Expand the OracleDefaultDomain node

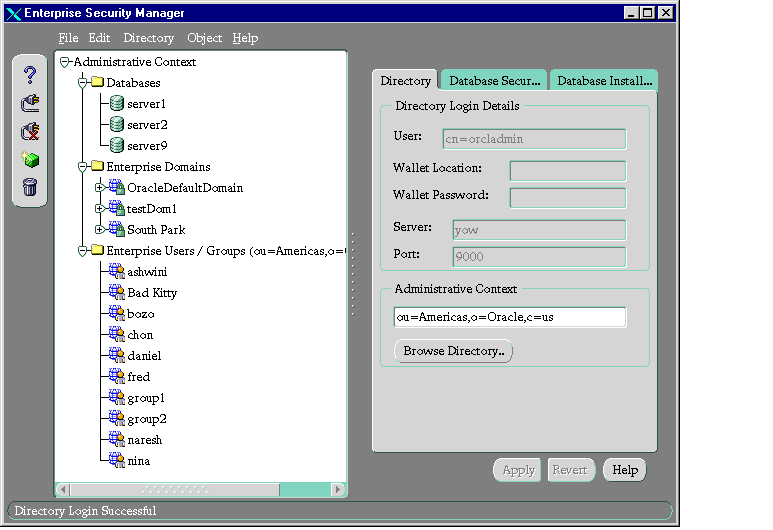click(x=100, y=188)
